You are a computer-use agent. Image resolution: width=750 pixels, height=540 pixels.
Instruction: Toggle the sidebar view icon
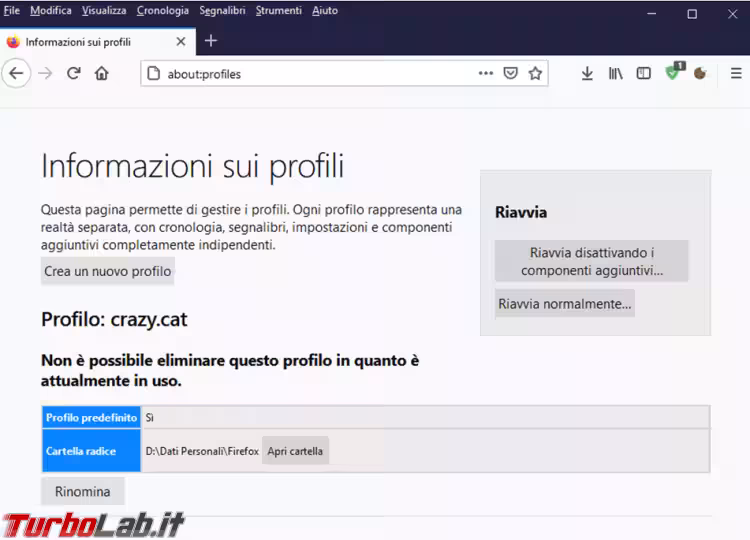(644, 73)
